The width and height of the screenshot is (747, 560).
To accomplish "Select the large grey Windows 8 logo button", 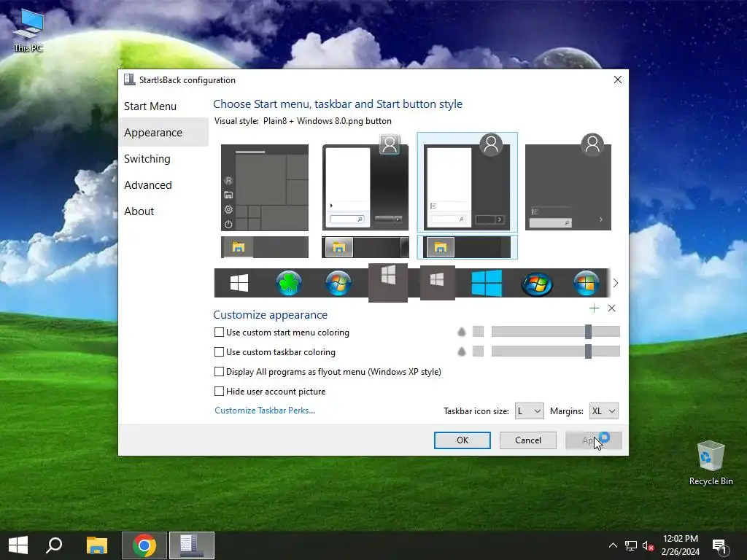I will pyautogui.click(x=388, y=282).
